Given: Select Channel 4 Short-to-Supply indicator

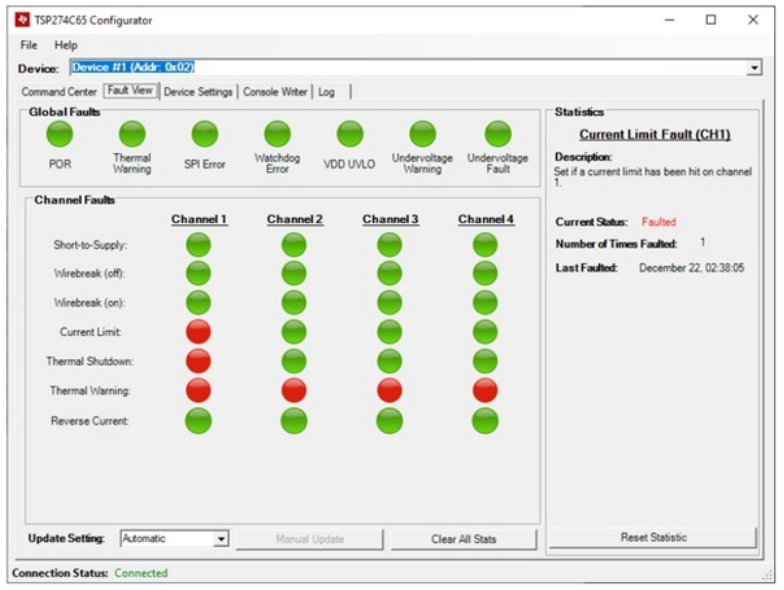Looking at the screenshot, I should (485, 245).
